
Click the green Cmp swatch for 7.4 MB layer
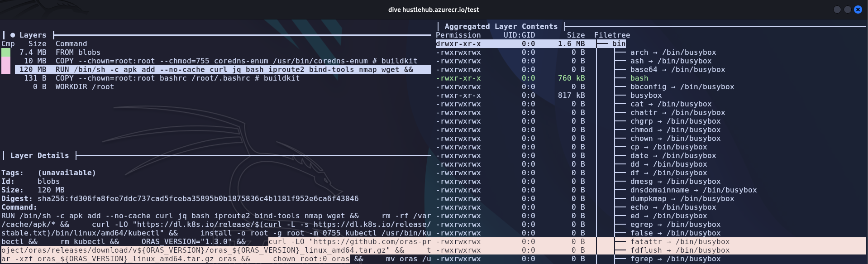(6, 53)
